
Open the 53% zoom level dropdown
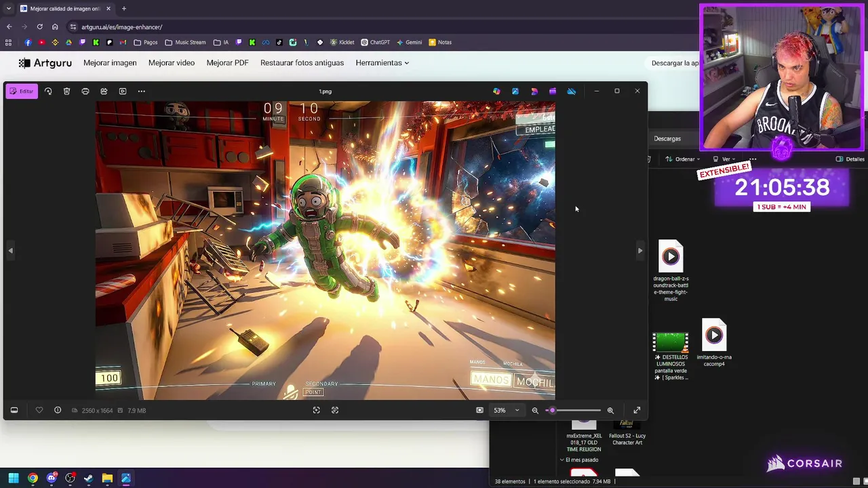tap(507, 410)
